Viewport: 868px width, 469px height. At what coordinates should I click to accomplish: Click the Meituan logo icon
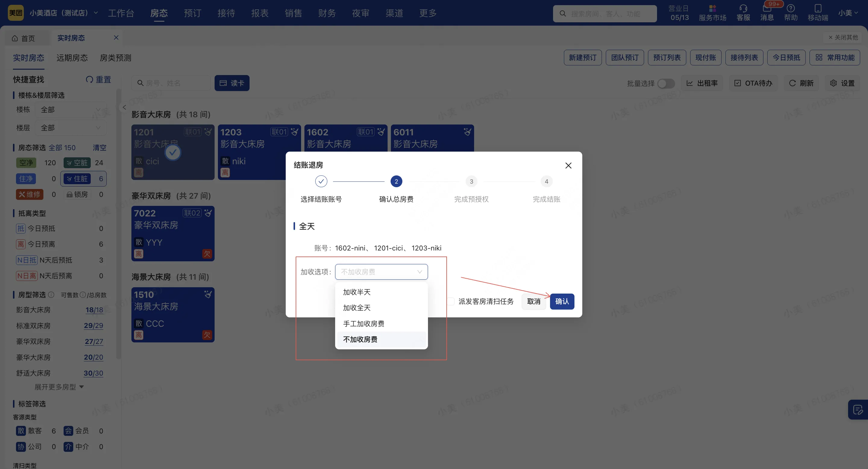(15, 13)
